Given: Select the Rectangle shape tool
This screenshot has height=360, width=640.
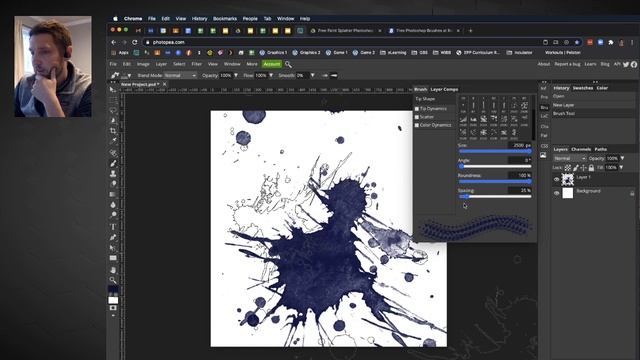Looking at the screenshot, I should click(113, 258).
